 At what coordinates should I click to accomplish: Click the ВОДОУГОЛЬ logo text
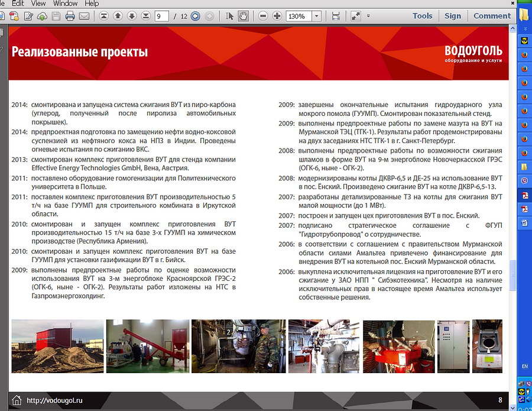coord(473,51)
